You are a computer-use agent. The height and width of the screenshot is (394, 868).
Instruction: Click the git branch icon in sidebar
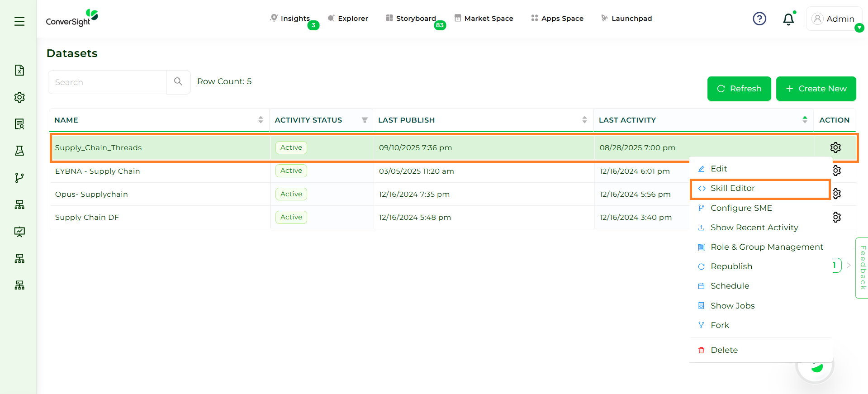[x=19, y=178]
